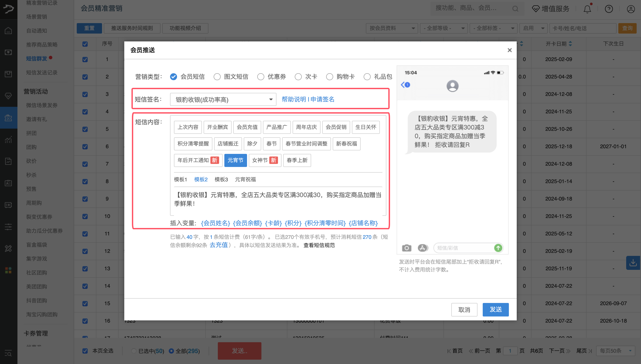Viewport: 641px width, 364px height.
Task: Click the download icon on the right edge
Action: pos(633,263)
